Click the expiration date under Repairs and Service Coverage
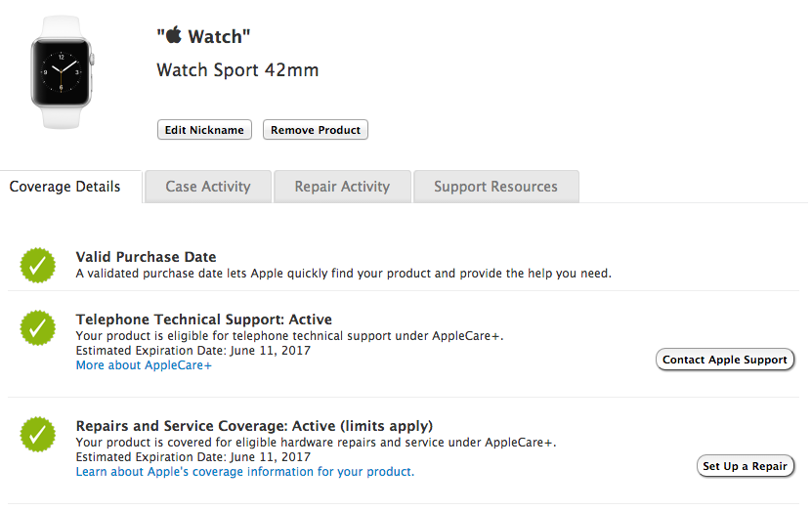The width and height of the screenshot is (812, 511). pos(193,457)
